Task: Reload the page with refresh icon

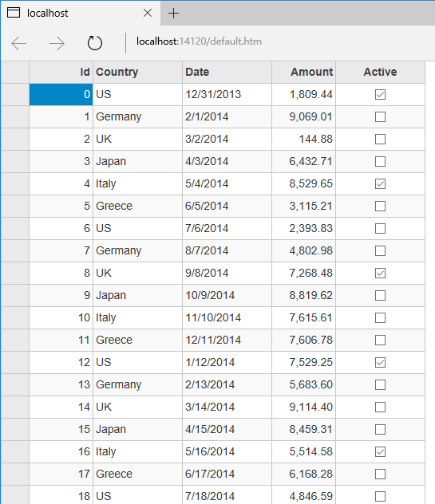Action: (x=95, y=43)
